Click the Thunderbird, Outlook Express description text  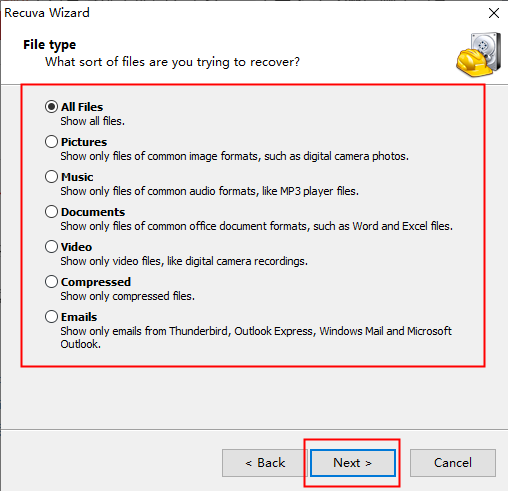pyautogui.click(x=256, y=337)
